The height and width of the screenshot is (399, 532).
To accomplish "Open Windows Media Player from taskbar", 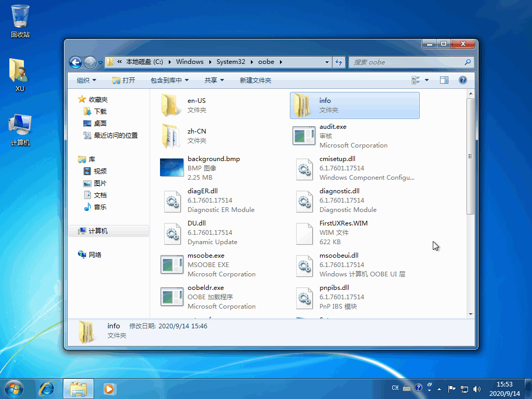I will [x=109, y=388].
